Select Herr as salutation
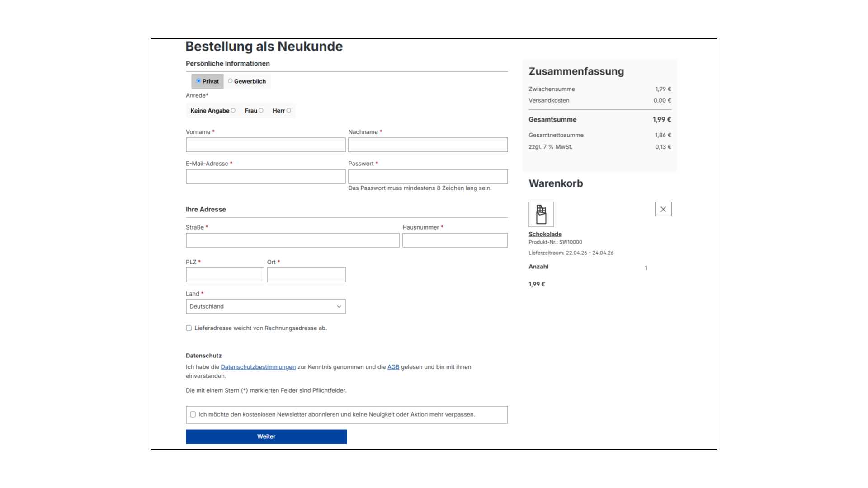Screen dimensions: 868x488 (289, 110)
